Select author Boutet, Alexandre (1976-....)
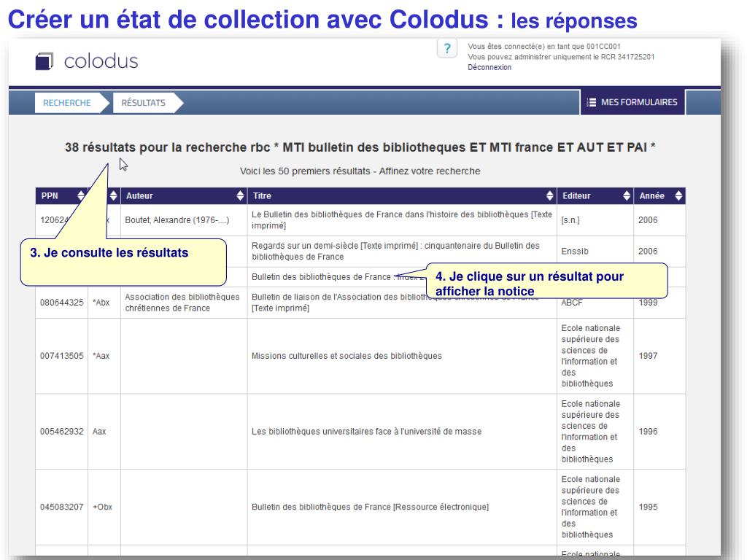This screenshot has width=747, height=560. pyautogui.click(x=177, y=220)
